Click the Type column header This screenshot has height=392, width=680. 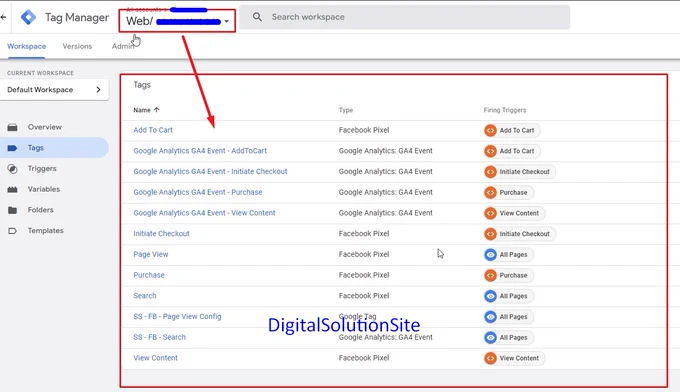346,110
